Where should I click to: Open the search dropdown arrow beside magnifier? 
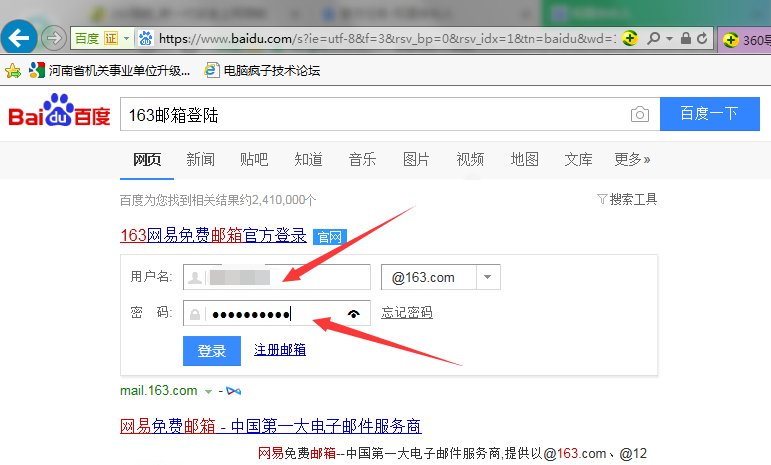tap(669, 38)
